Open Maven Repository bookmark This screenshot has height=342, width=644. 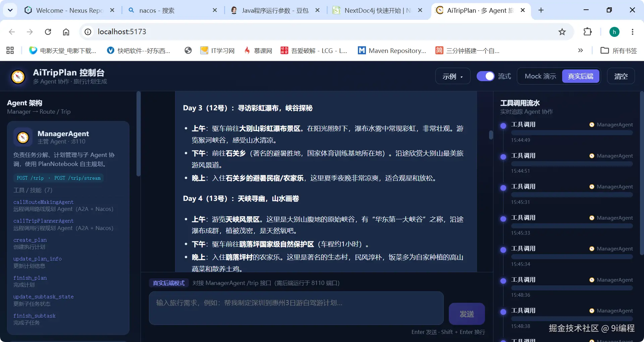tap(392, 51)
